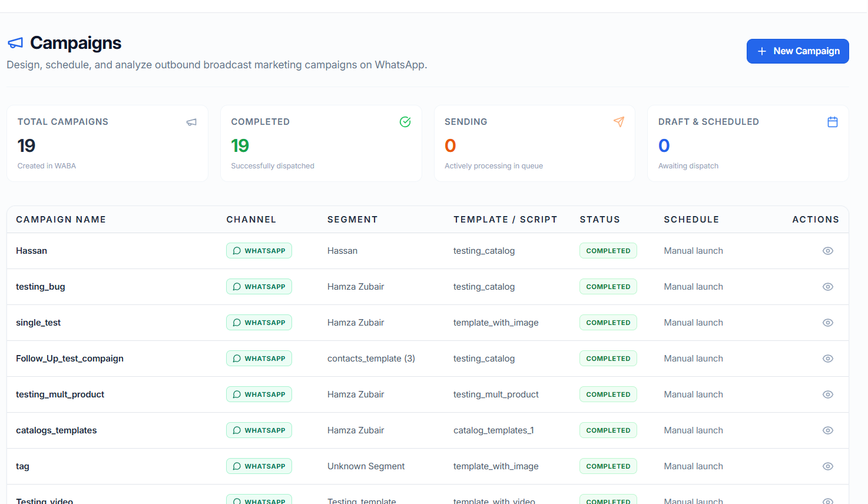The height and width of the screenshot is (504, 868).
Task: View the tag campaign via eye icon
Action: click(828, 466)
